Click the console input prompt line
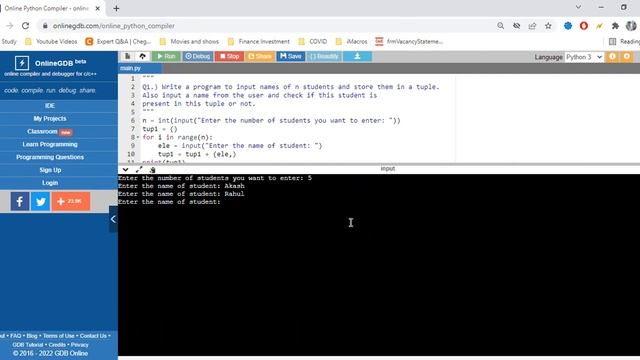Screen dimensions: 640x360 tap(169, 202)
